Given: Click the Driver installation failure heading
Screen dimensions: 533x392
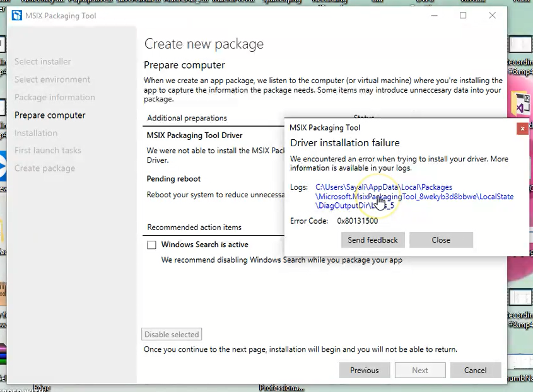Looking at the screenshot, I should click(344, 142).
